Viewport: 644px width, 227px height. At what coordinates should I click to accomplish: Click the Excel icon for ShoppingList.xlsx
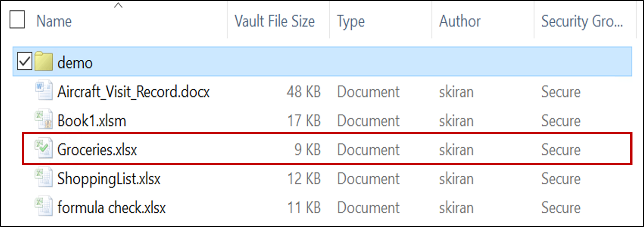pyautogui.click(x=44, y=178)
